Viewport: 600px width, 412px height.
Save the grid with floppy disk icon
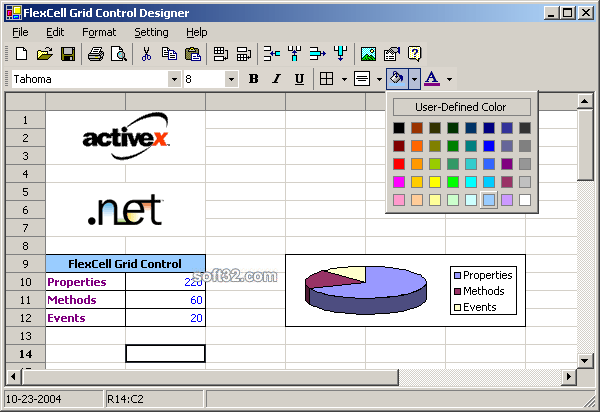68,54
